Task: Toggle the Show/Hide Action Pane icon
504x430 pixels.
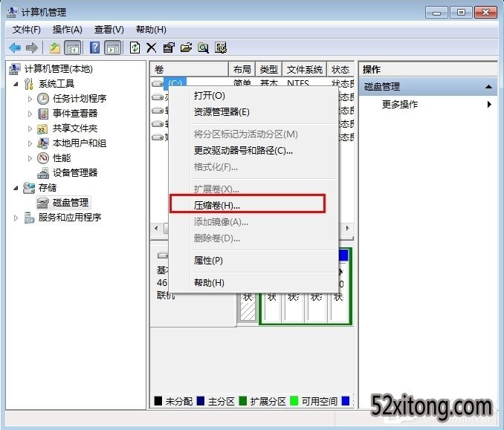Action: tap(113, 48)
